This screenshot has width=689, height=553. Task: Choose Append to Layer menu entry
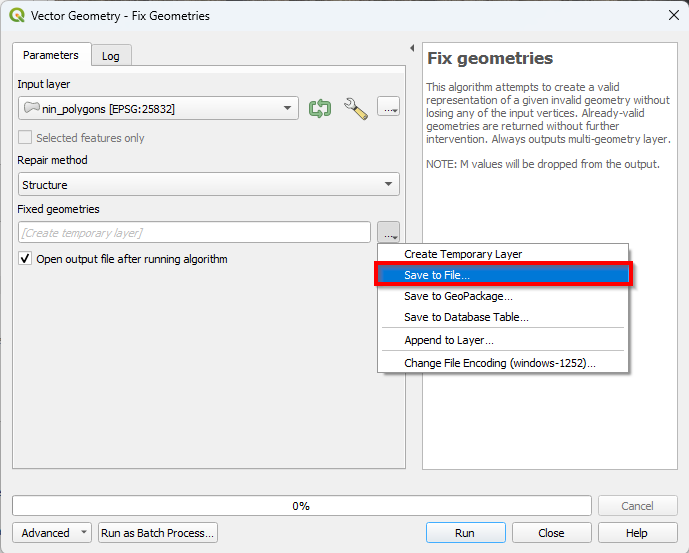tap(448, 340)
